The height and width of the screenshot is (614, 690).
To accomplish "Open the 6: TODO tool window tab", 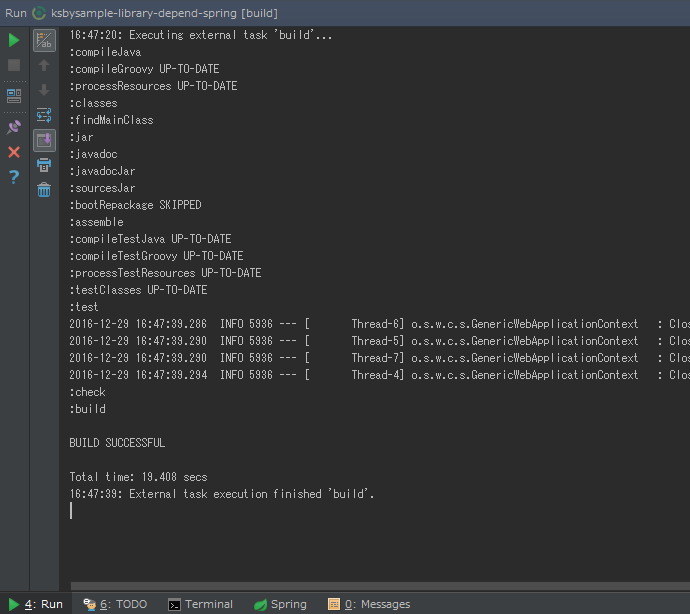I will click(x=115, y=604).
